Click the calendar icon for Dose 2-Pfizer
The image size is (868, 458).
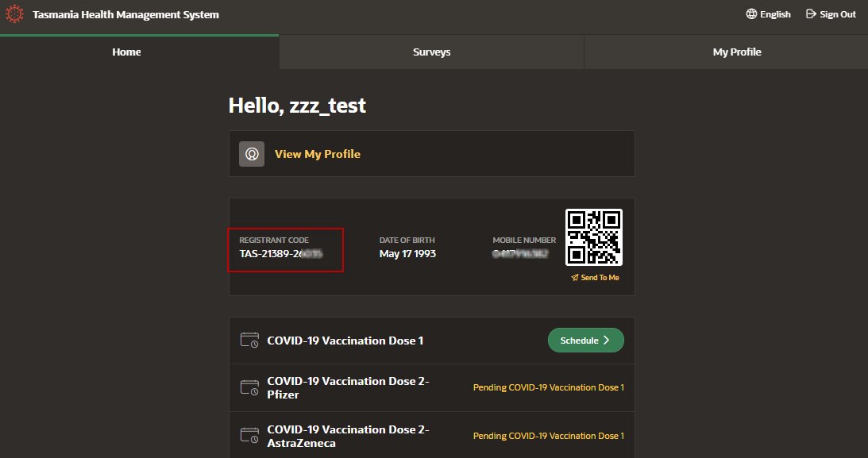[249, 387]
